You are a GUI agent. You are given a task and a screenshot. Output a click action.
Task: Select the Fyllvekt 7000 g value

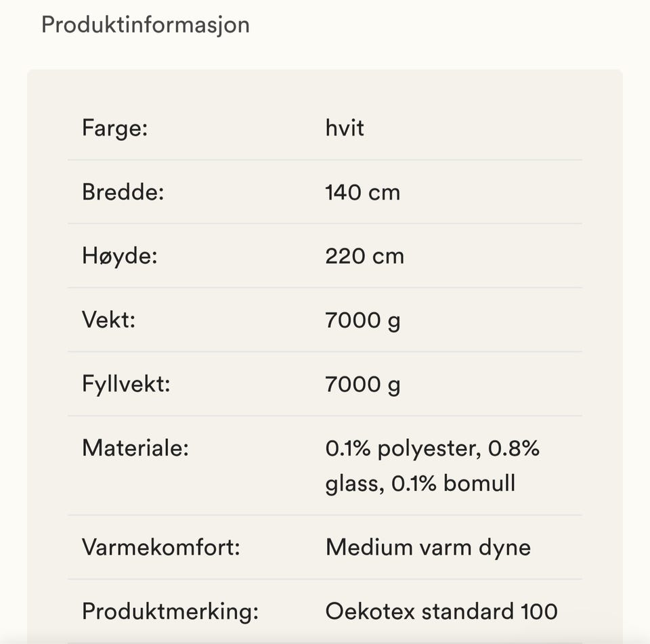[363, 385]
